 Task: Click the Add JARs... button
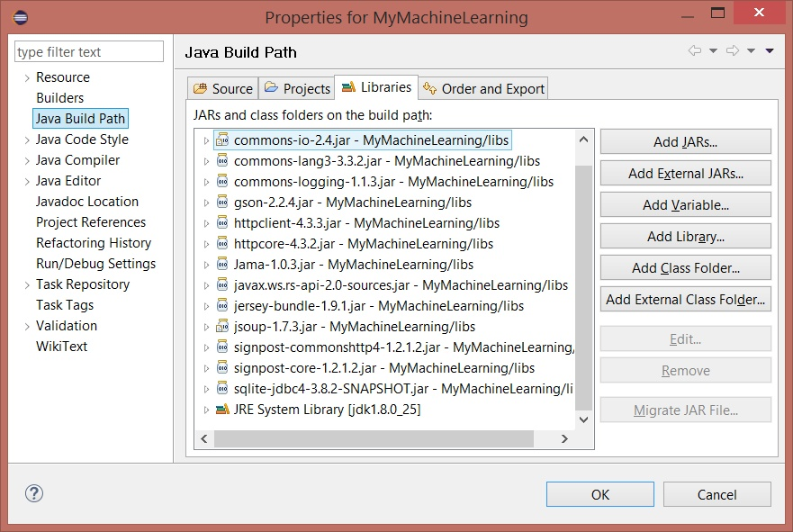coord(685,141)
